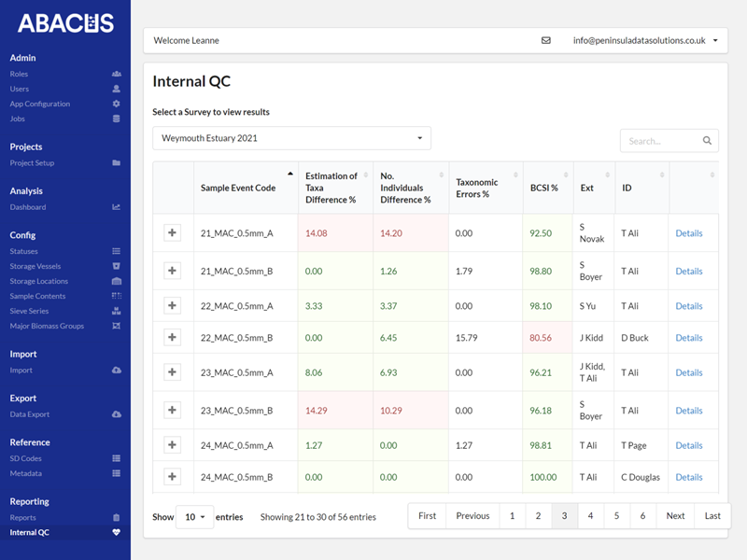Expand row 24_MAC_0.5mm_A plus button
747x560 pixels.
[172, 445]
